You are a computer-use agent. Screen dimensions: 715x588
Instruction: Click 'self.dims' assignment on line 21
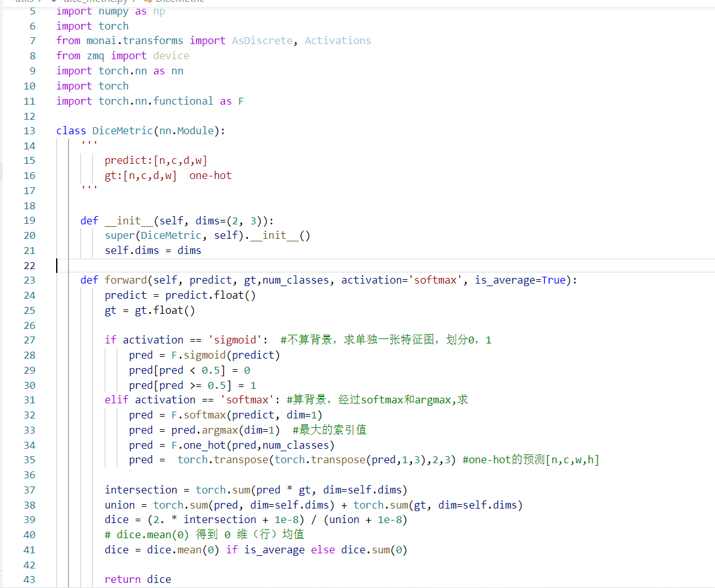(x=132, y=250)
